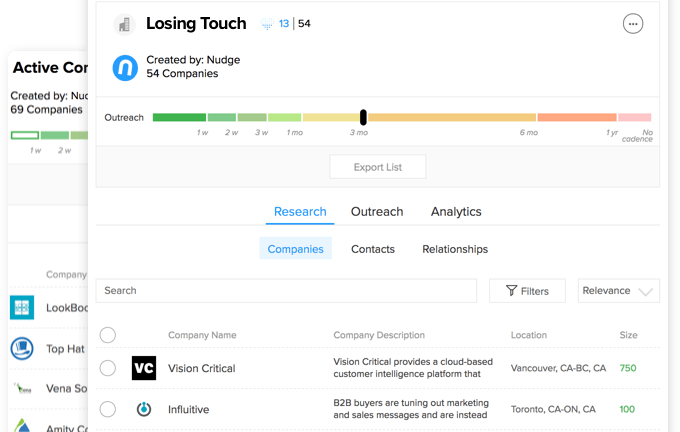This screenshot has width=680, height=432.
Task: Open the Relevance sort dropdown
Action: pyautogui.click(x=620, y=291)
